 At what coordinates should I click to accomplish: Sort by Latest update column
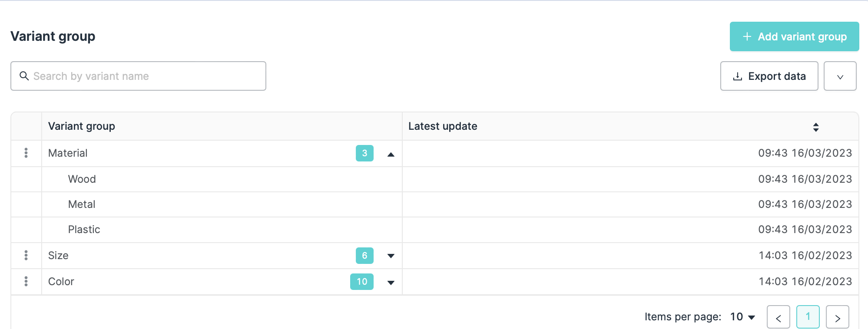(x=815, y=127)
